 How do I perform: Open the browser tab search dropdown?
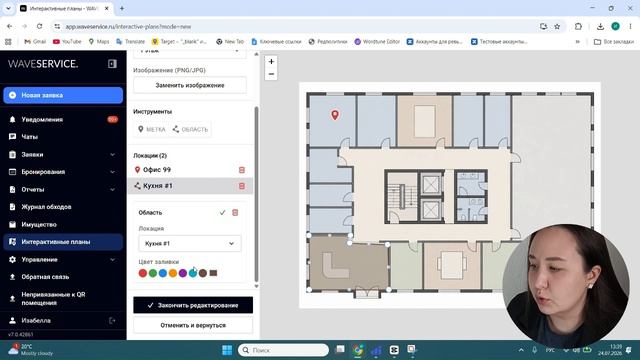click(8, 8)
